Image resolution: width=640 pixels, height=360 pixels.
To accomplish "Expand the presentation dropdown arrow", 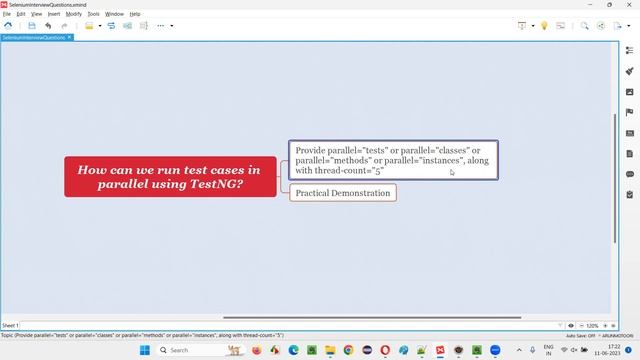I will [x=533, y=26].
